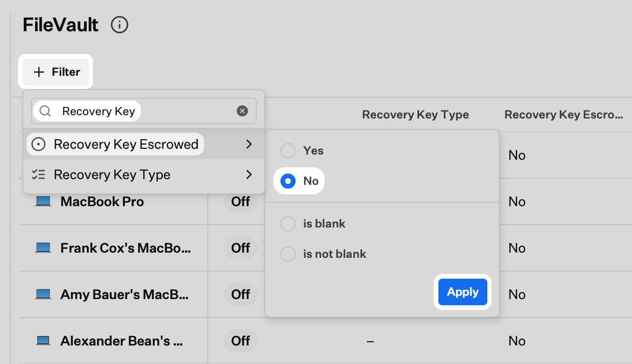
Task: Select the No radio option
Action: tap(288, 181)
